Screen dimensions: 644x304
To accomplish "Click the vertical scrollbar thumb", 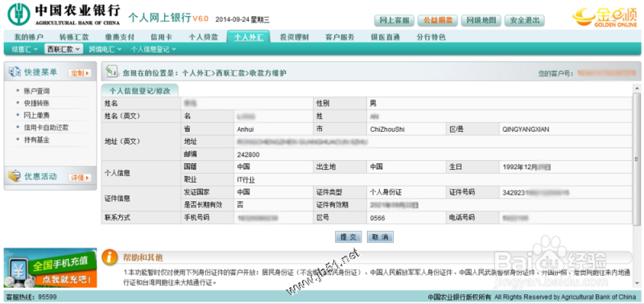I will point(637,159).
